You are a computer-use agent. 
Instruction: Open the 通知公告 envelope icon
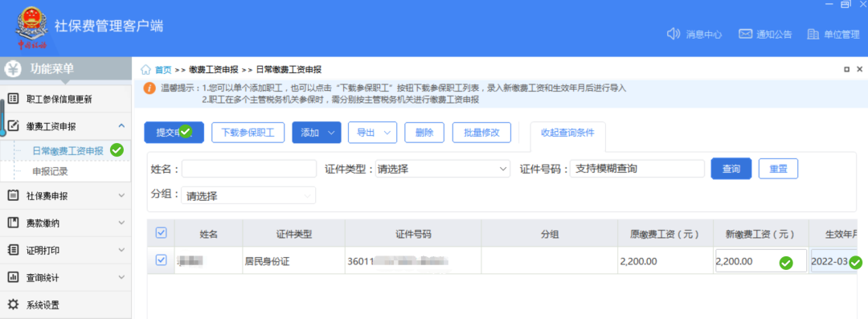[745, 34]
